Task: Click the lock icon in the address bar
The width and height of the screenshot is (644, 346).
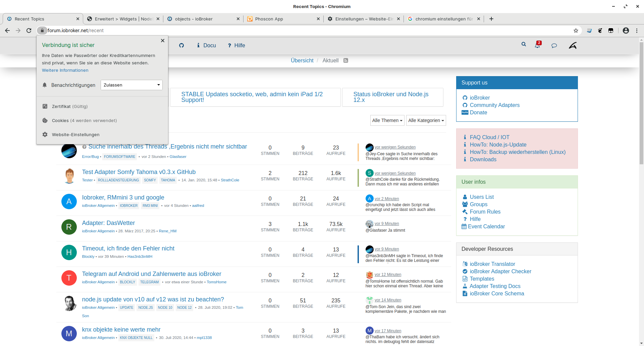Action: coord(42,31)
